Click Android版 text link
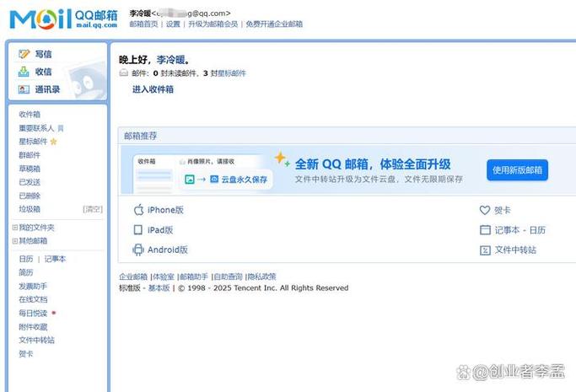Screen dimensions: 576x392 tap(168, 250)
